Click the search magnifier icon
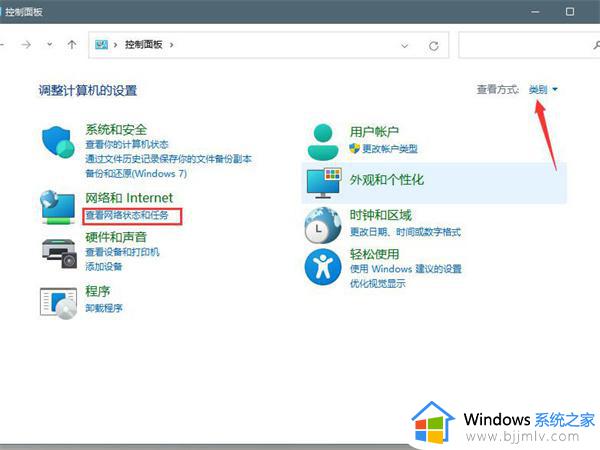The width and height of the screenshot is (600, 450). pos(597,46)
